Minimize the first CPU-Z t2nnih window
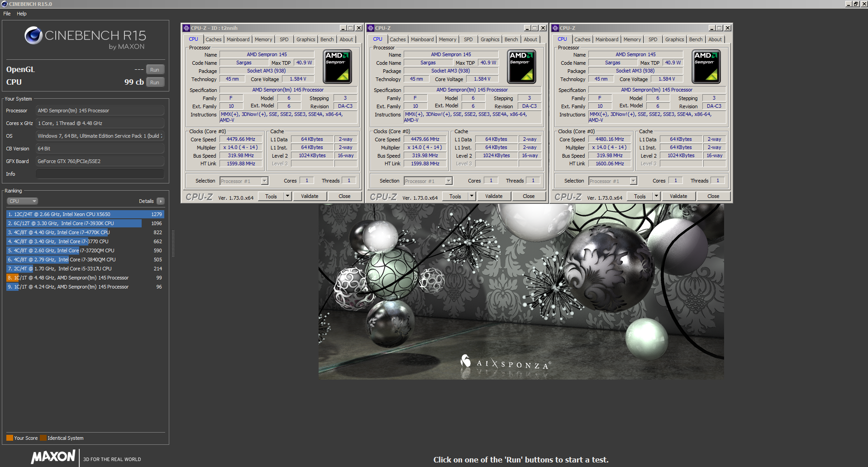This screenshot has height=467, width=868. [343, 28]
